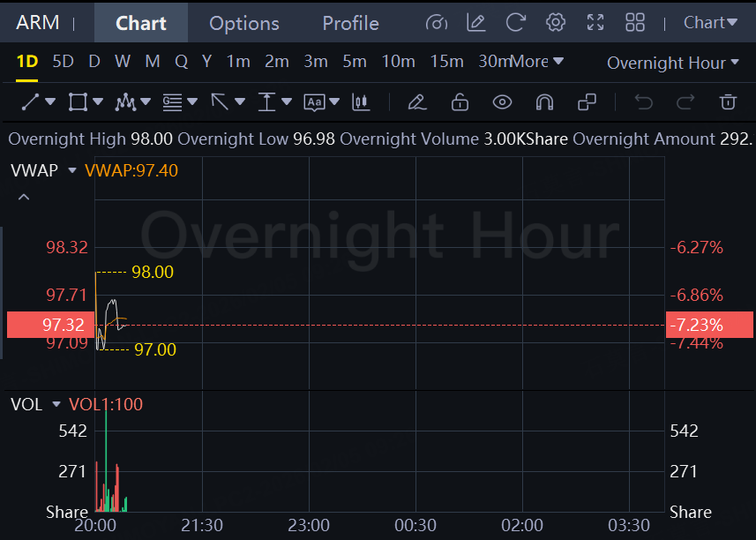Select the wave pattern drawing tool
Screen dimensions: 756x540
(x=125, y=102)
